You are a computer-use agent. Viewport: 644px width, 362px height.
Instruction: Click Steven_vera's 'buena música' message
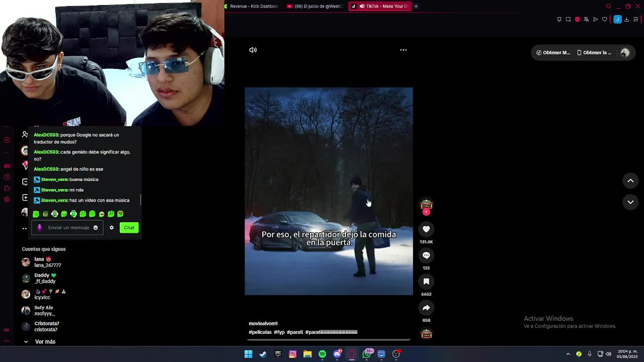coord(66,179)
